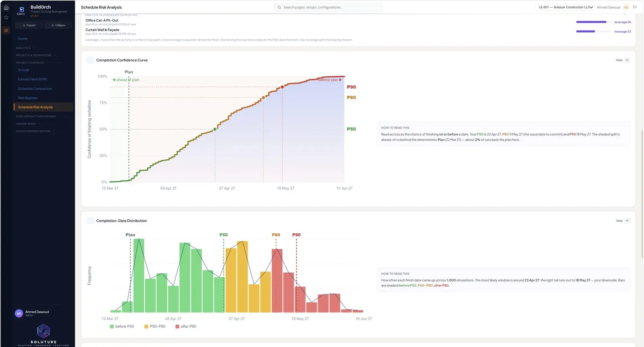The image size is (644, 347).
Task: Hide the Completion-Date Distribution panel
Action: (622, 221)
